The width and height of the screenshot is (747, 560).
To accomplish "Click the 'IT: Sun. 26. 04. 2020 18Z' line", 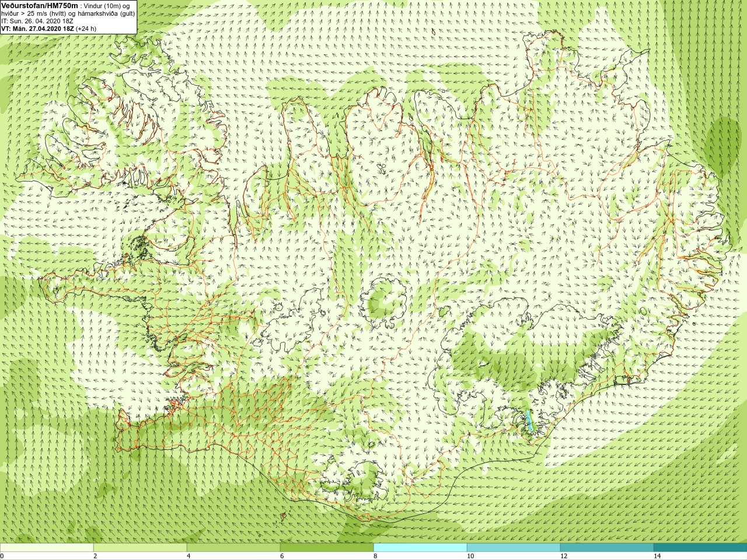I will (x=37, y=21).
